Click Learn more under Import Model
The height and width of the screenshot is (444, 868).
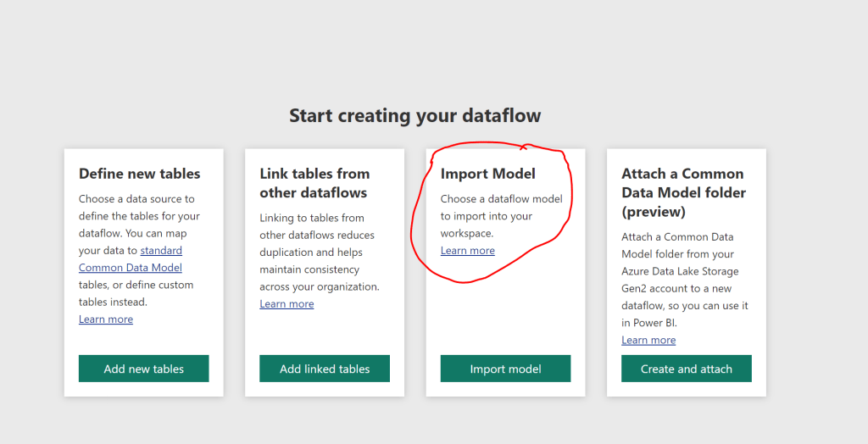click(467, 251)
